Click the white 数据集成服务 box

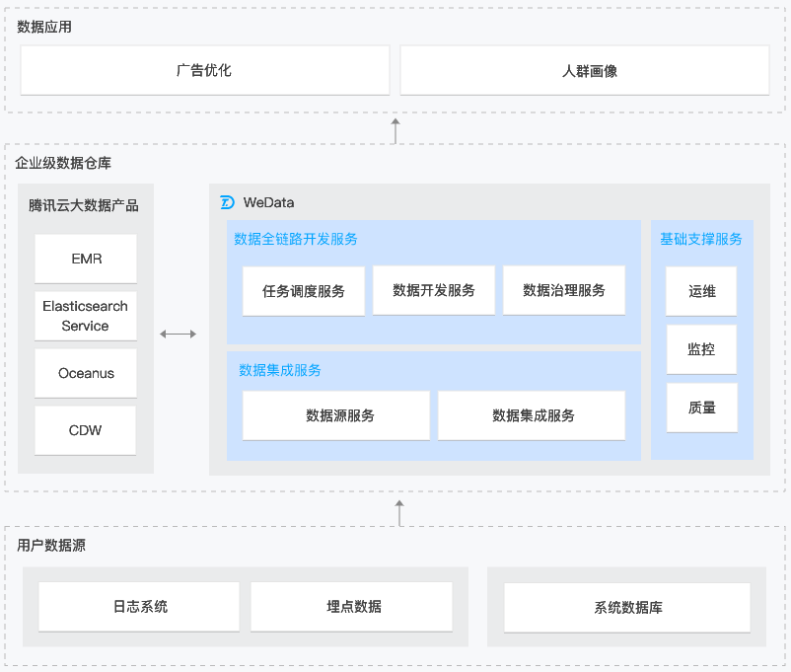tap(532, 415)
